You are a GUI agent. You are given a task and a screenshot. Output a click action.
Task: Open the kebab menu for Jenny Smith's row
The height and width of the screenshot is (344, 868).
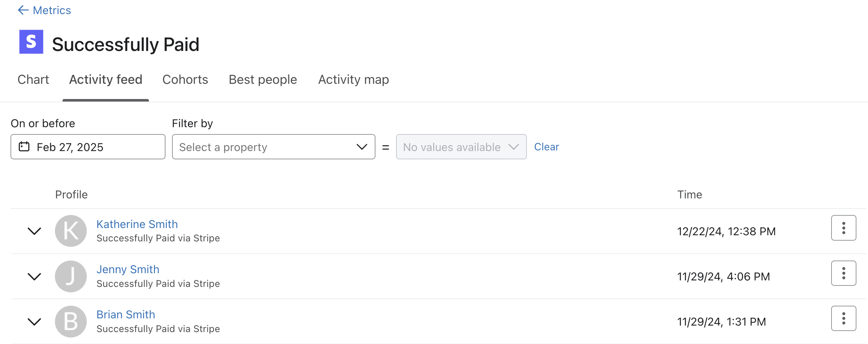click(x=843, y=273)
